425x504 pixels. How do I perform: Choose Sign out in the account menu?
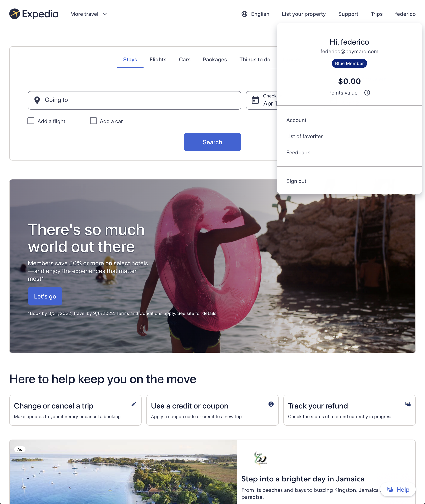pyautogui.click(x=296, y=181)
